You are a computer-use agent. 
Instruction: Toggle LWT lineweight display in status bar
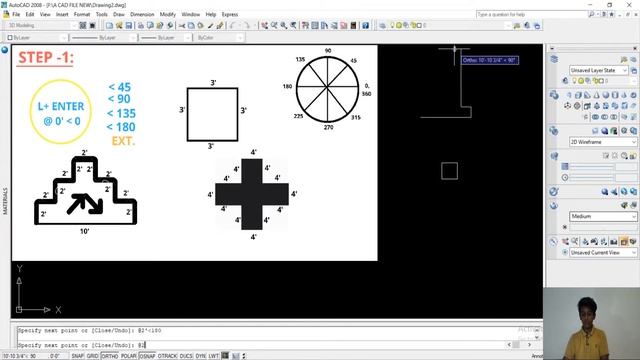point(214,356)
